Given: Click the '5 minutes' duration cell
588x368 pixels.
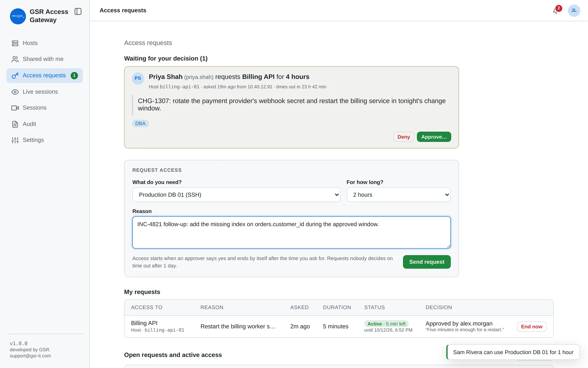Looking at the screenshot, I should pyautogui.click(x=336, y=327).
